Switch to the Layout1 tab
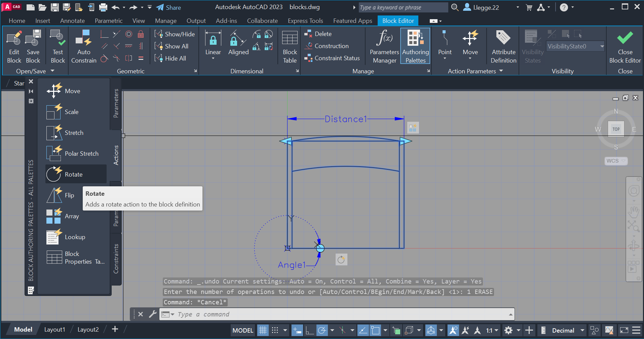The height and width of the screenshot is (339, 644). pos(54,330)
